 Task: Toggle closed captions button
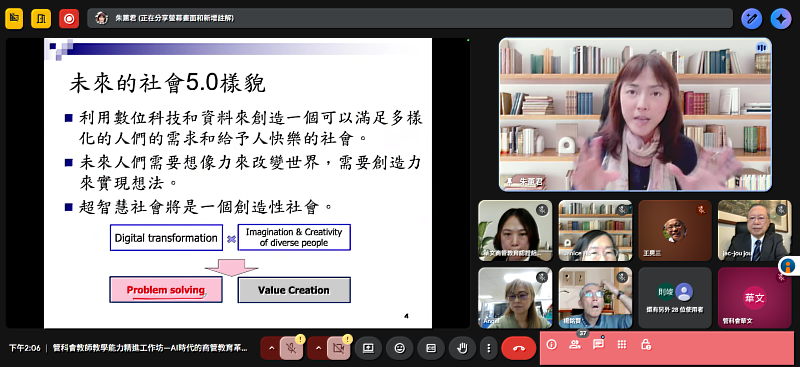[x=431, y=348]
